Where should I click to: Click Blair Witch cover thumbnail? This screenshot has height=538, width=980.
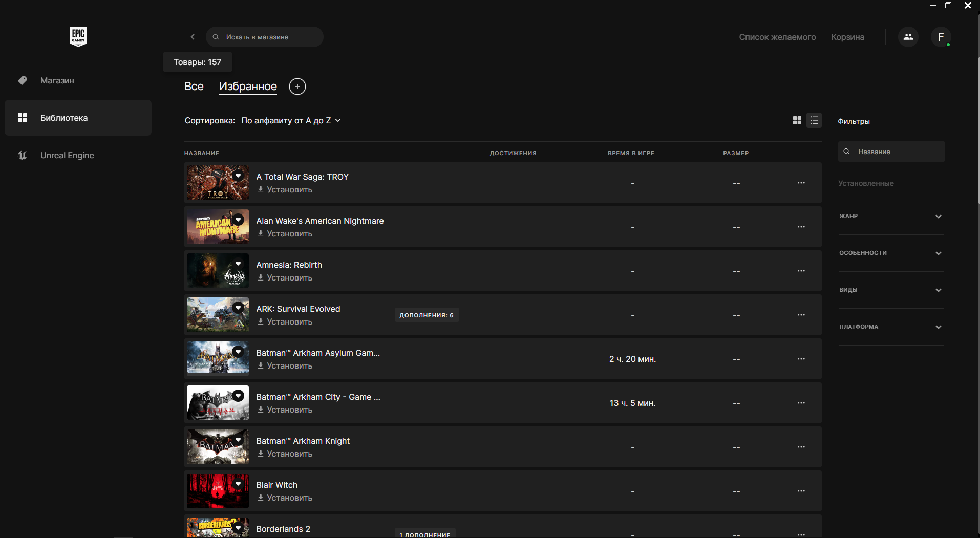[x=218, y=491]
